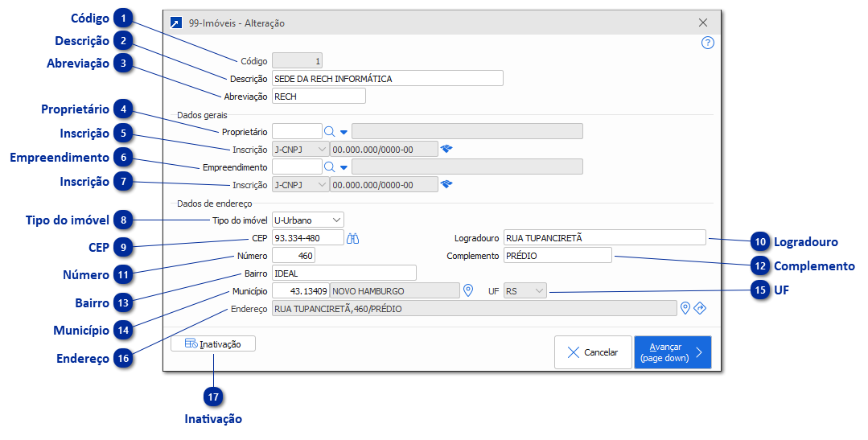Screen dimensions: 868x440
Task: Click the arrow icon in title bar
Action: point(176,23)
